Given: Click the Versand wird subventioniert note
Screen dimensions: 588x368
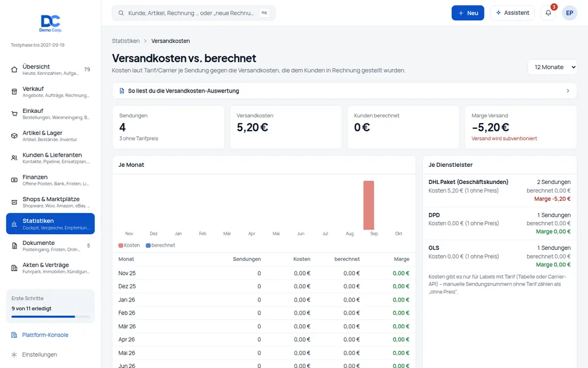Looking at the screenshot, I should (504, 139).
